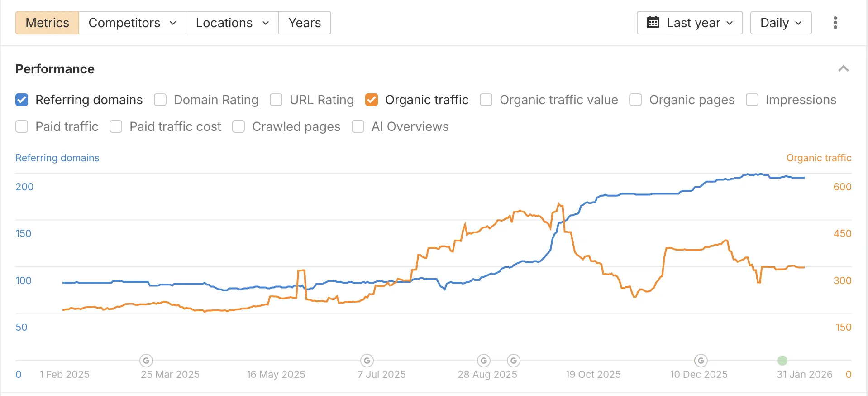Enable the AI Overviews metric
This screenshot has width=868, height=396.
tap(358, 127)
